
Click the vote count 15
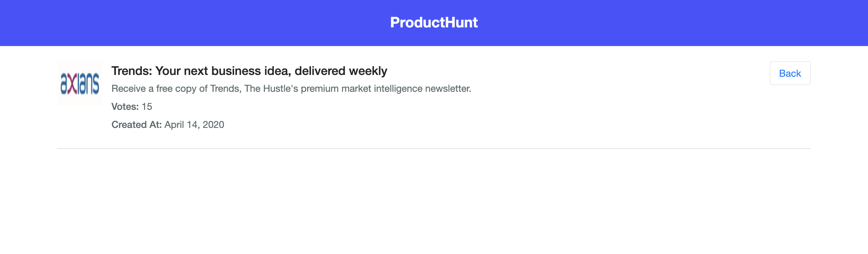tap(147, 107)
